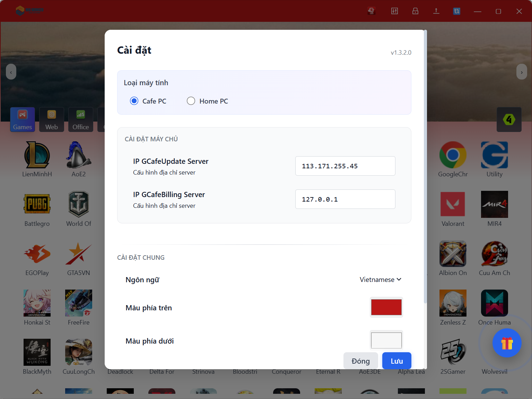Go to next banner with right arrow
Screen dimensions: 532x399
click(x=522, y=72)
